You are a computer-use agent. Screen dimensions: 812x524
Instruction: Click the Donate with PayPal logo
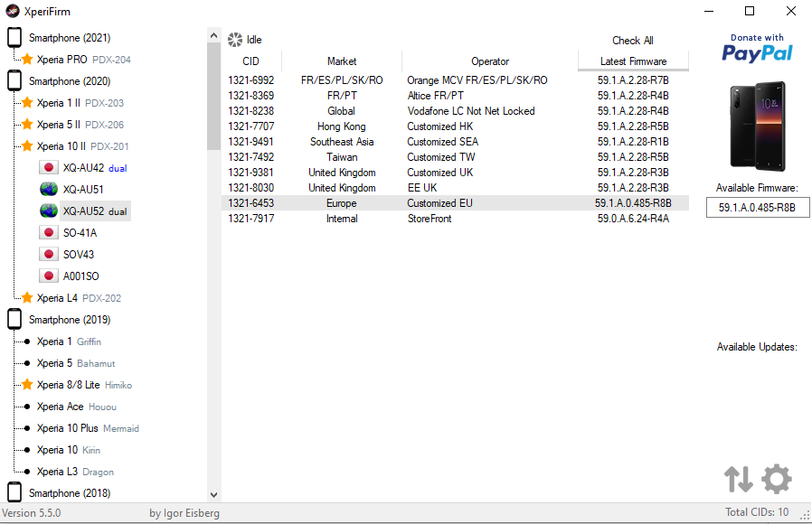coord(757,48)
